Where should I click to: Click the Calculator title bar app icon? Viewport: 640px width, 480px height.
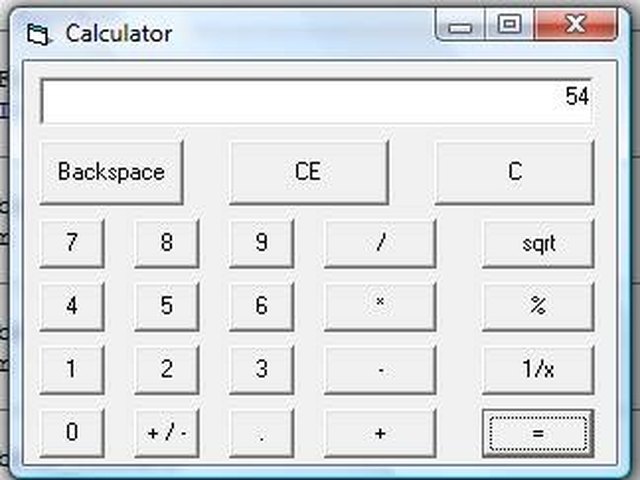pyautogui.click(x=39, y=34)
